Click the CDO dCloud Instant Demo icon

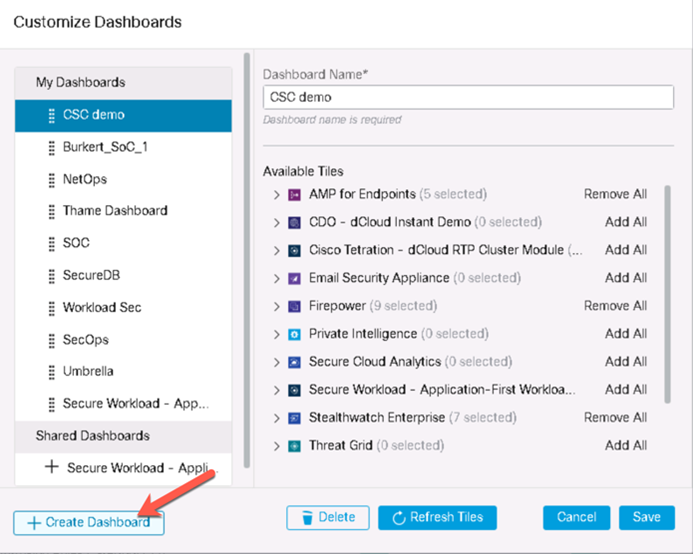[294, 222]
